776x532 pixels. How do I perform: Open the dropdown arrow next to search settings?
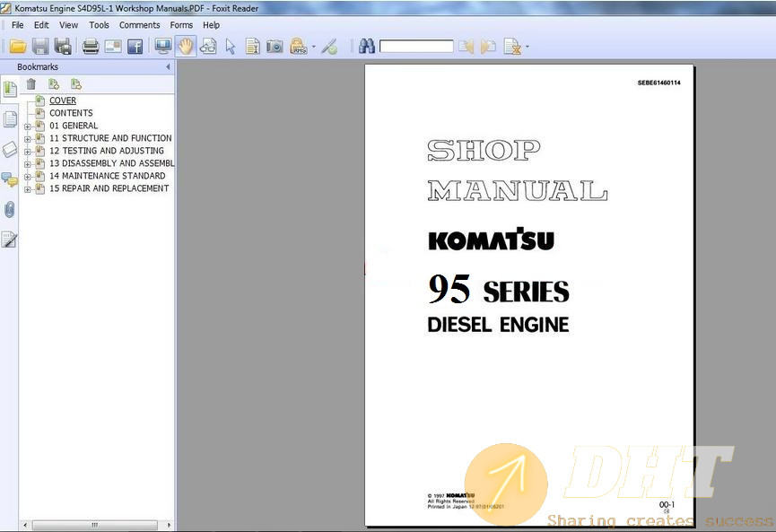528,47
